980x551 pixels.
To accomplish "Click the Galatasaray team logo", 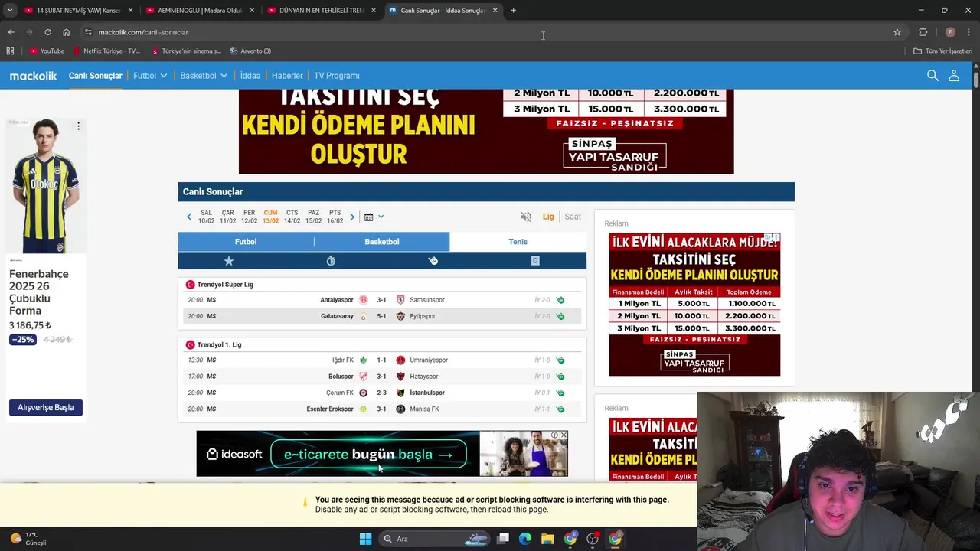I will (364, 316).
